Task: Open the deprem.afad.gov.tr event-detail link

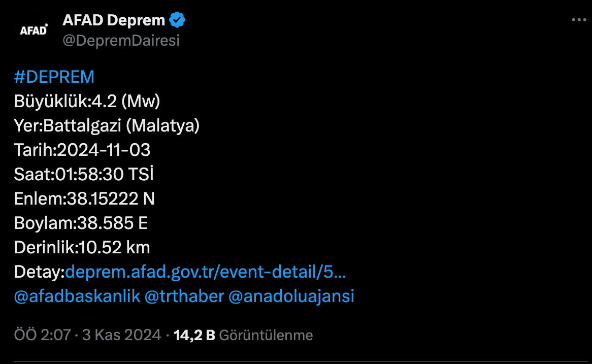Action: click(x=206, y=272)
